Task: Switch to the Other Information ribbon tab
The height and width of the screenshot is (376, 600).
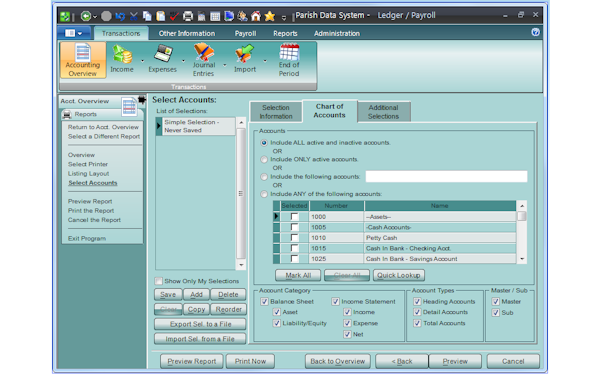Action: coord(187,34)
